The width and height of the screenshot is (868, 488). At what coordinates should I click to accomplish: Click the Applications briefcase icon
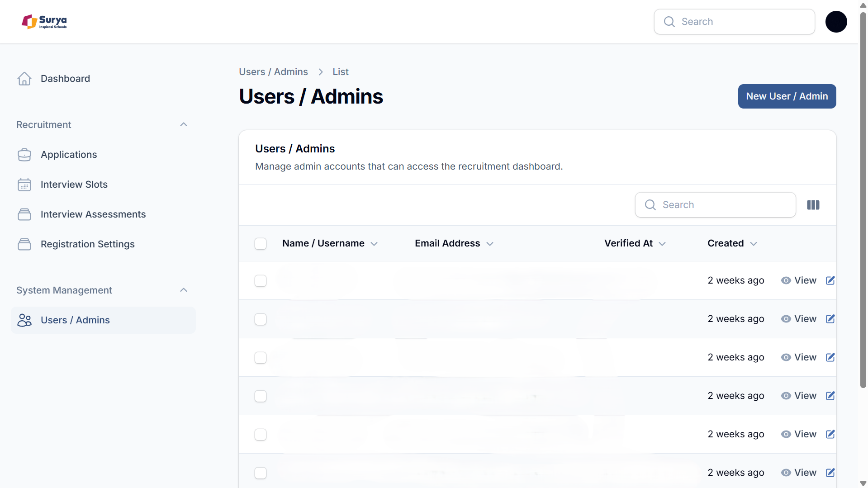click(24, 155)
